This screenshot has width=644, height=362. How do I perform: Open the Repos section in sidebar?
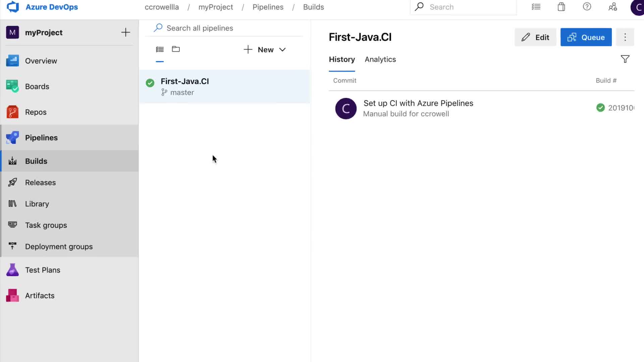click(x=36, y=112)
